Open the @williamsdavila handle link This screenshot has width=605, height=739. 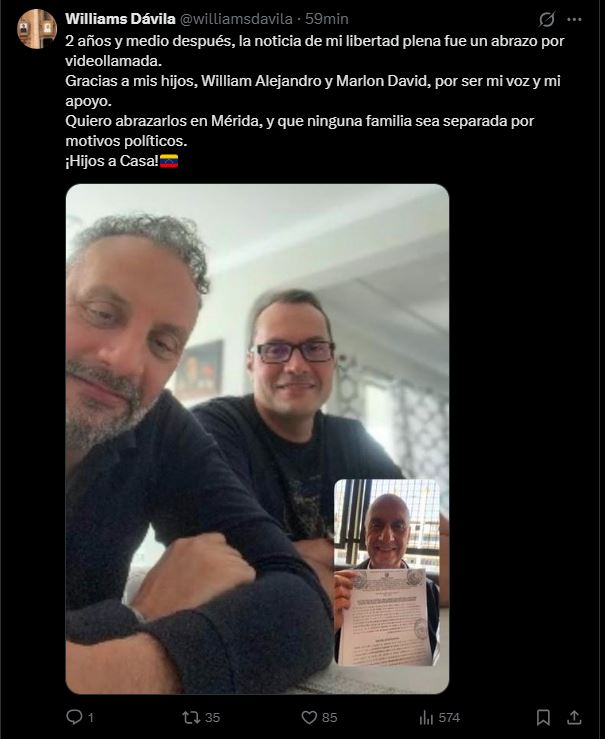(236, 19)
